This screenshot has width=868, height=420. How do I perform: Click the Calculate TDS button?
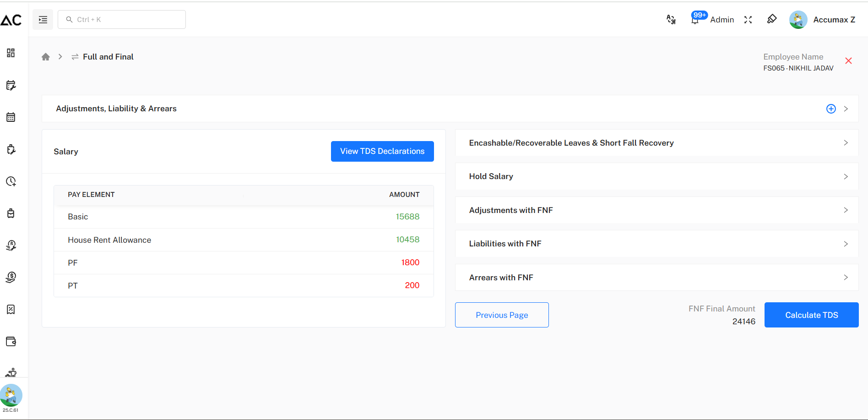(811, 315)
